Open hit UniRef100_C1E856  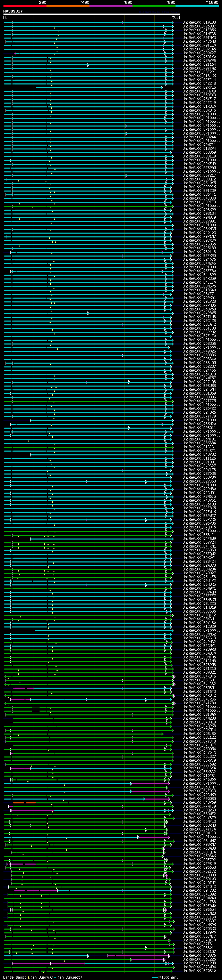199,30
